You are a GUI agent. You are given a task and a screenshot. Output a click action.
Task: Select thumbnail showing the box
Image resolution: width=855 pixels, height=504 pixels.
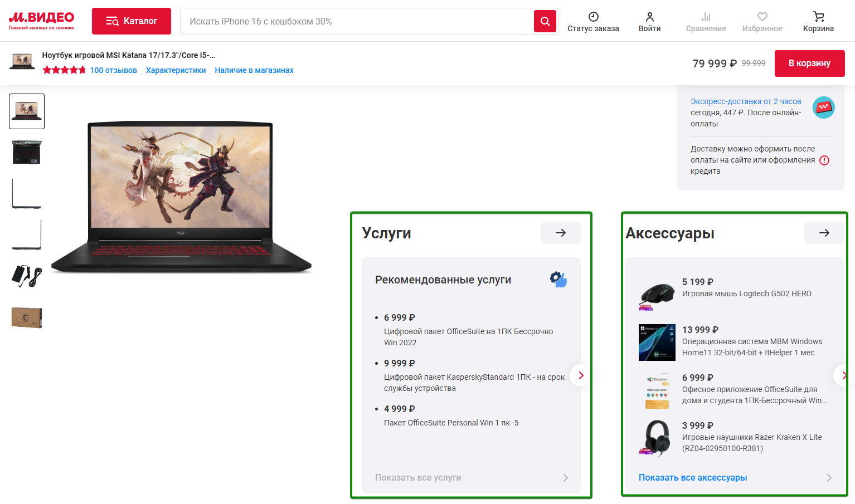[27, 317]
